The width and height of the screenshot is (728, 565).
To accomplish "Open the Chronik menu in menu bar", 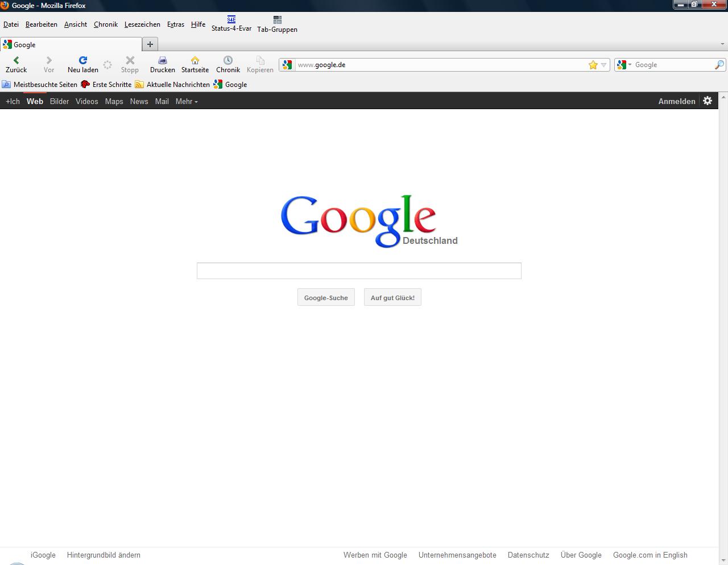I will click(106, 24).
